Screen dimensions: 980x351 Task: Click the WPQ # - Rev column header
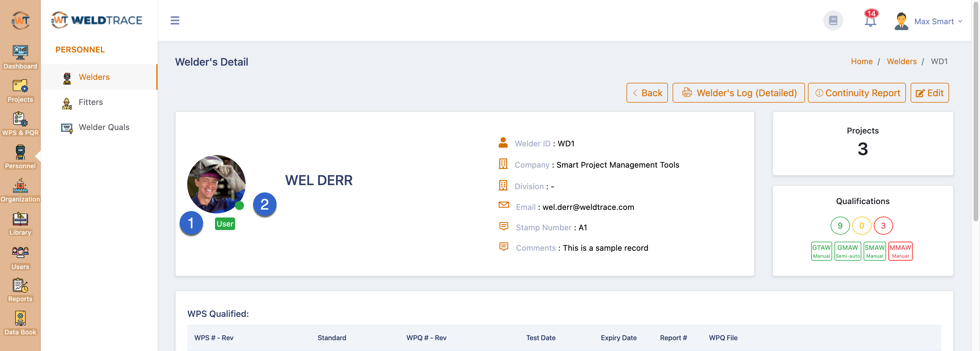pos(426,338)
